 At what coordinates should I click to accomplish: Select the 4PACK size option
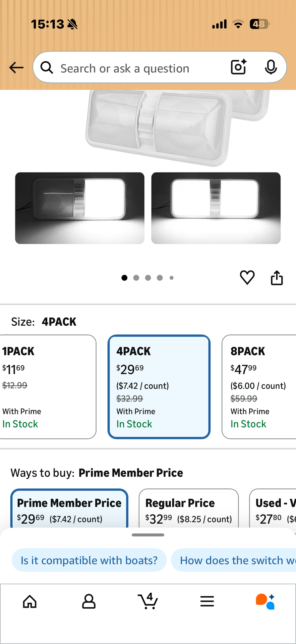coord(159,387)
